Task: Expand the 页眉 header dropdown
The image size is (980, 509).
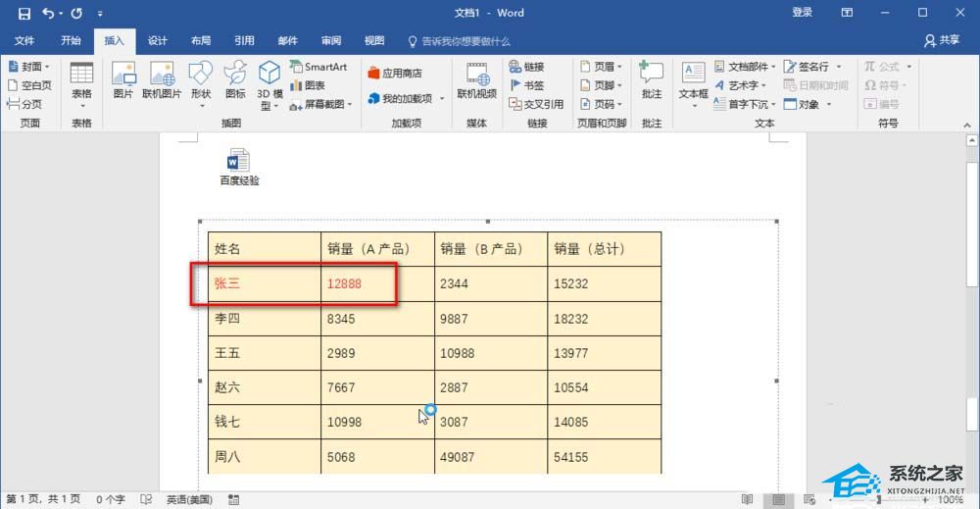Action: coord(602,67)
